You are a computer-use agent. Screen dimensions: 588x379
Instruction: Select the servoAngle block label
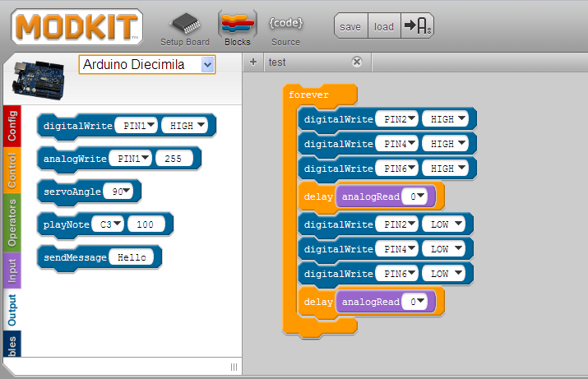(x=72, y=192)
